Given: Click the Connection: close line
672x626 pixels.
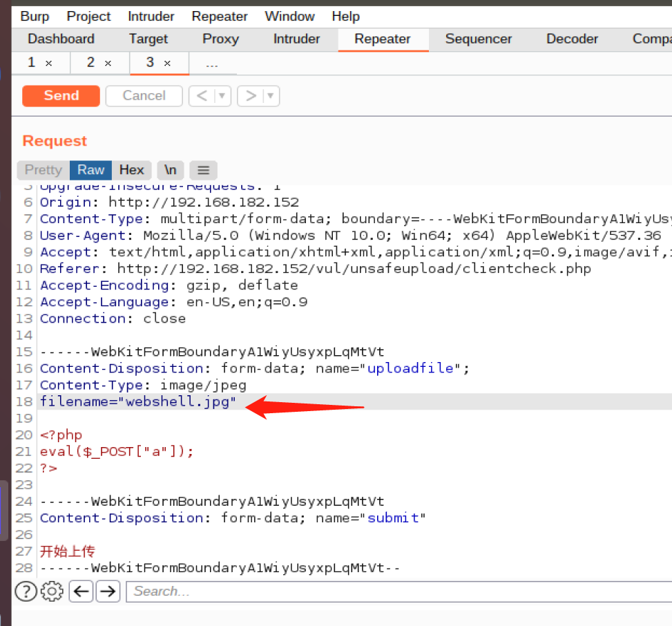Looking at the screenshot, I should pos(113,319).
